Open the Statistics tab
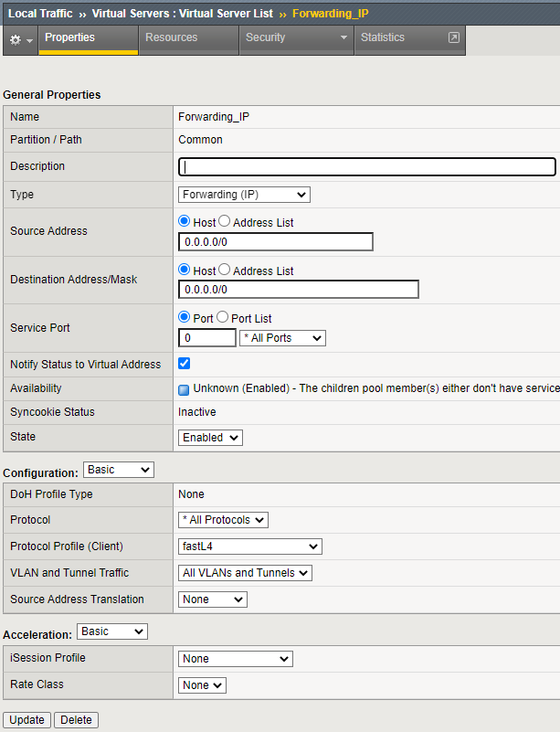Screen dimensions: 560x732 (382, 38)
